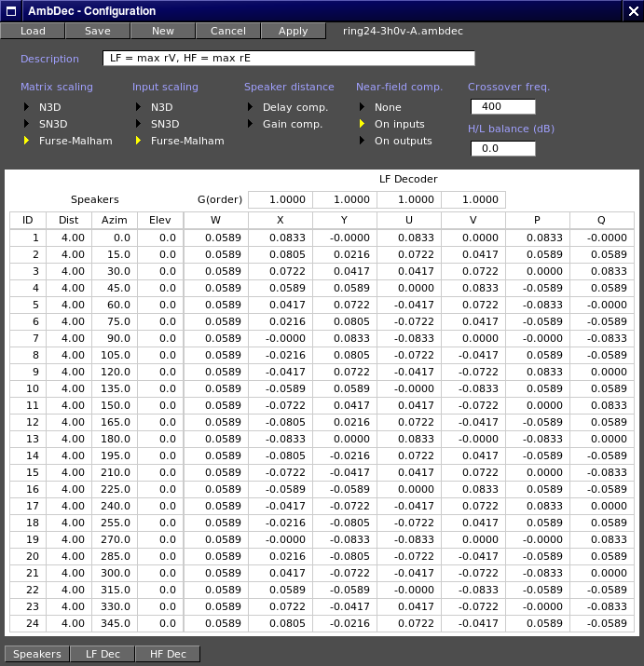The width and height of the screenshot is (644, 666).
Task: Select ID cell 12 in speaker table
Action: coord(28,422)
